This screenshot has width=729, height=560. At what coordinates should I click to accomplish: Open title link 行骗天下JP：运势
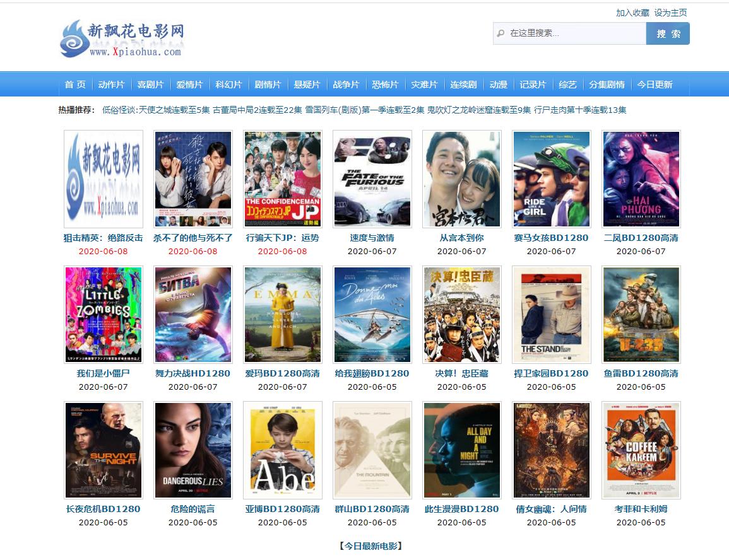283,238
